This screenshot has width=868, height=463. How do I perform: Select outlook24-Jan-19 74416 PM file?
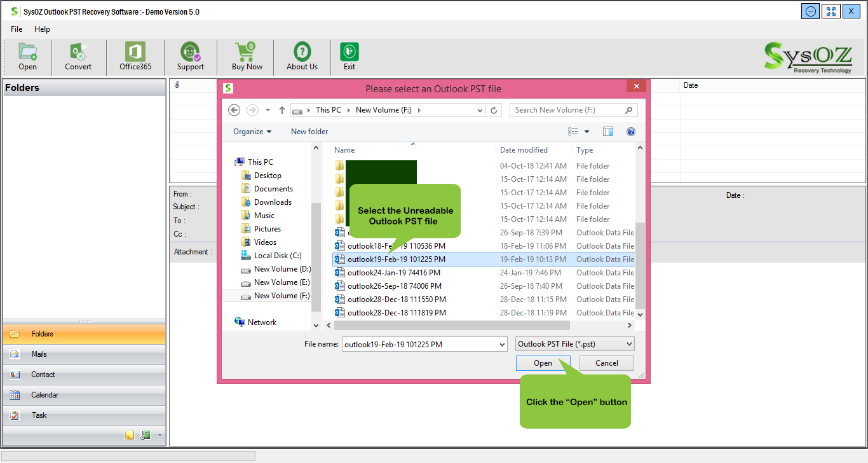tap(395, 273)
